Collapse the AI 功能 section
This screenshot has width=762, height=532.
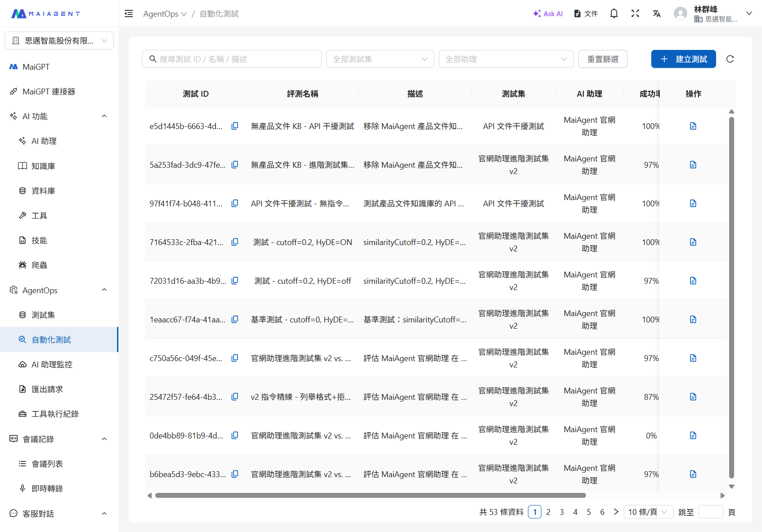coord(104,116)
